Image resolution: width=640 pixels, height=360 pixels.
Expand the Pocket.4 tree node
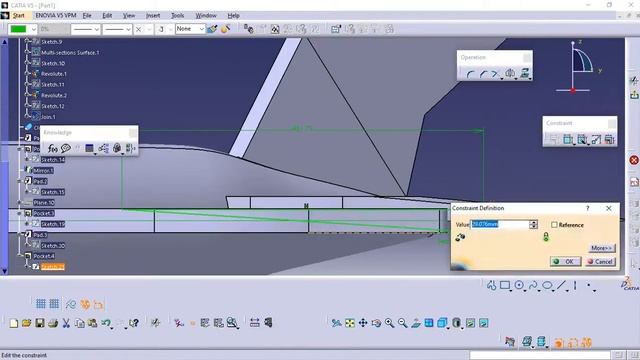[19, 256]
